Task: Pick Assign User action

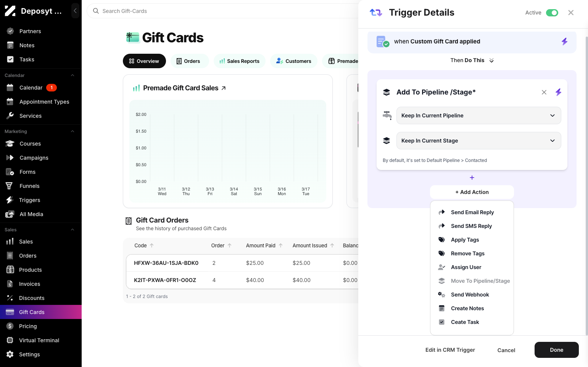Action: pyautogui.click(x=472, y=267)
